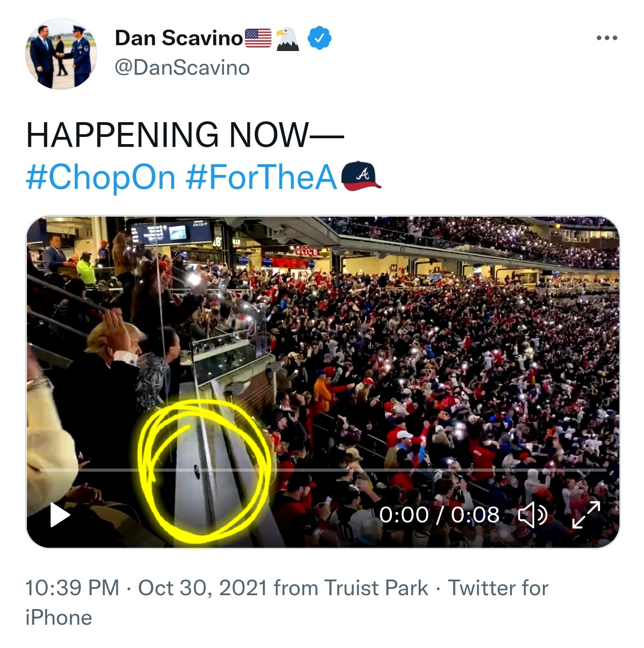
Task: Click the blue verified badge
Action: 319,38
